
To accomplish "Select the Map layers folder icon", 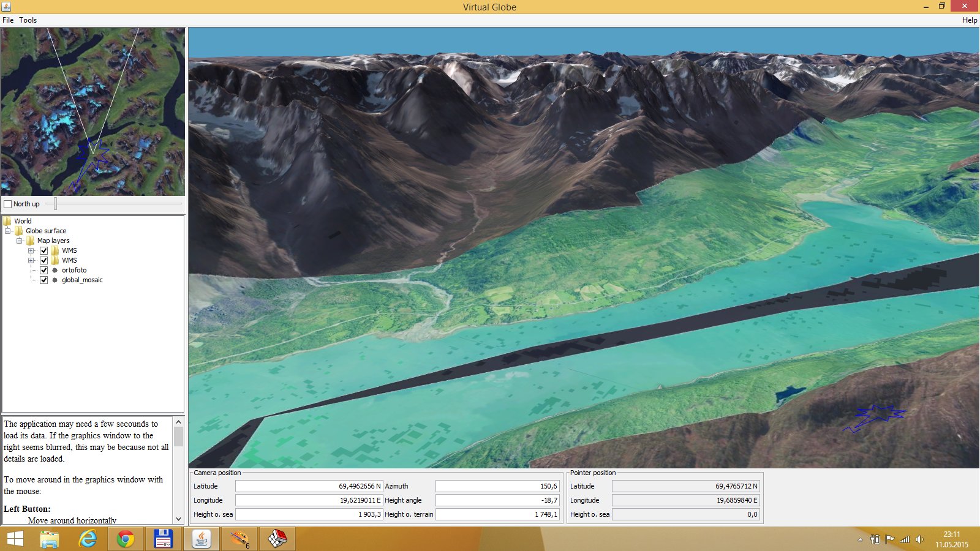I will pos(31,241).
